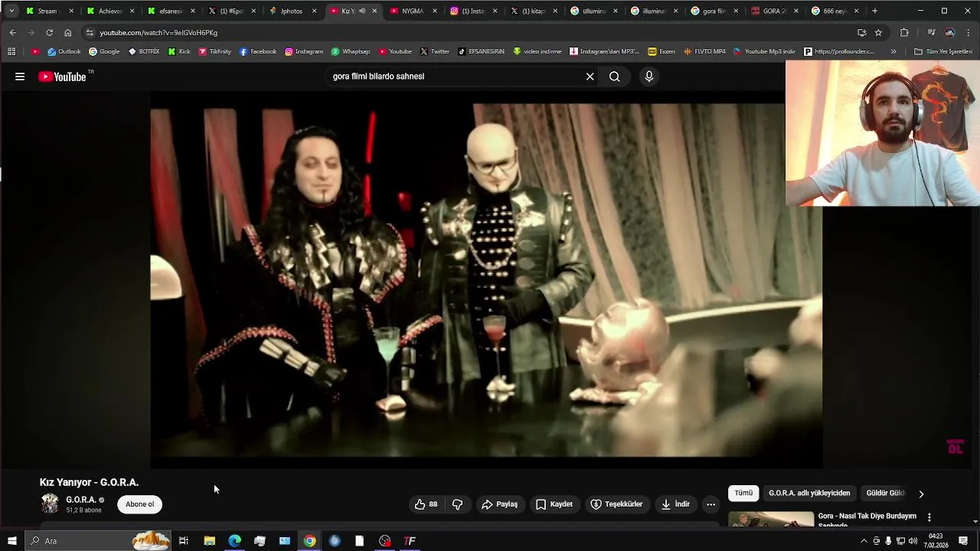Dislike the video with thumbs down
The height and width of the screenshot is (551, 980).
[458, 504]
